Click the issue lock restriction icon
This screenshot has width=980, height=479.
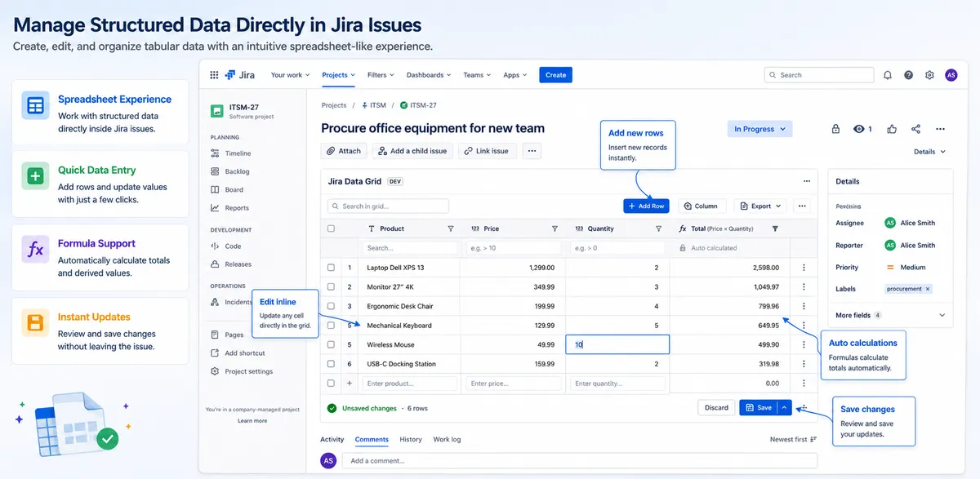835,129
